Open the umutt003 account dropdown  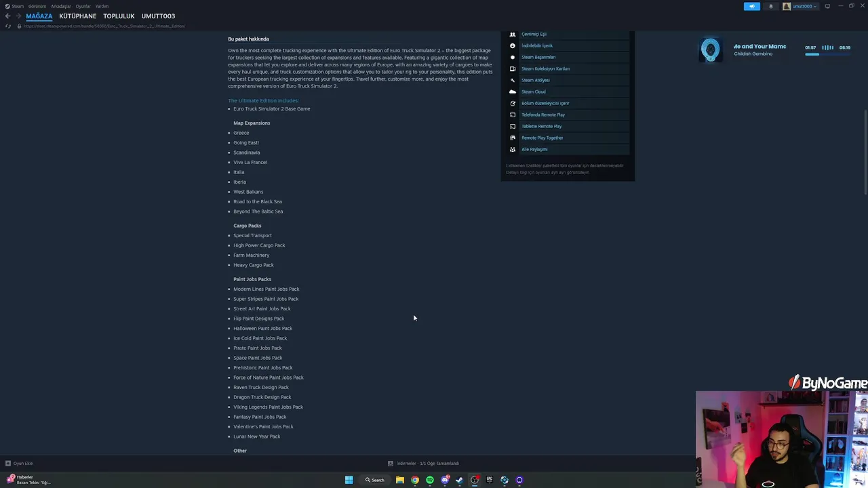806,6
